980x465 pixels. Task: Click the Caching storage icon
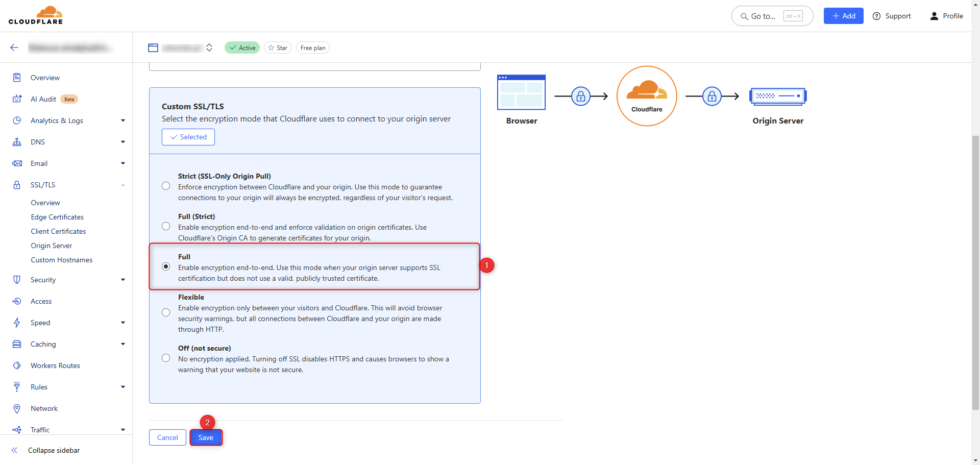click(x=17, y=344)
